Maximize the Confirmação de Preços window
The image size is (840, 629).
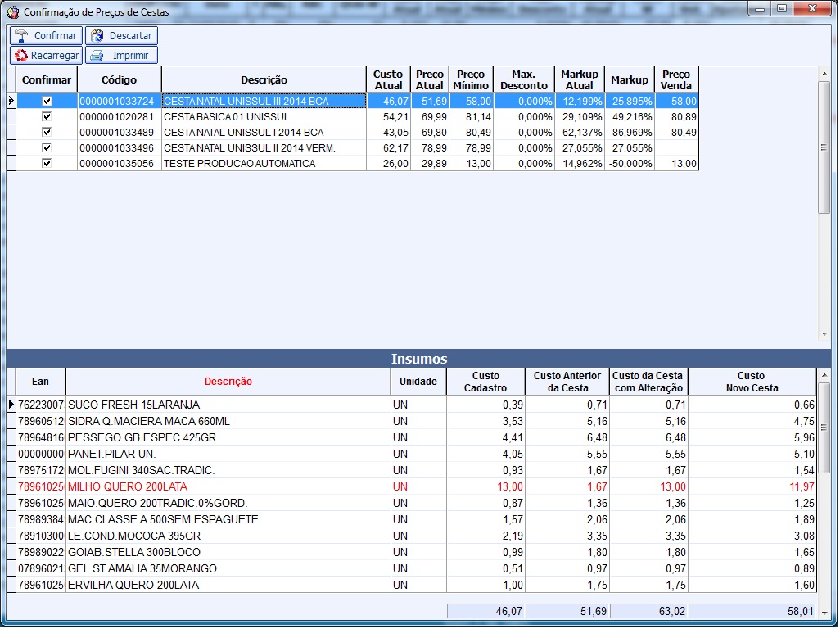(x=782, y=9)
